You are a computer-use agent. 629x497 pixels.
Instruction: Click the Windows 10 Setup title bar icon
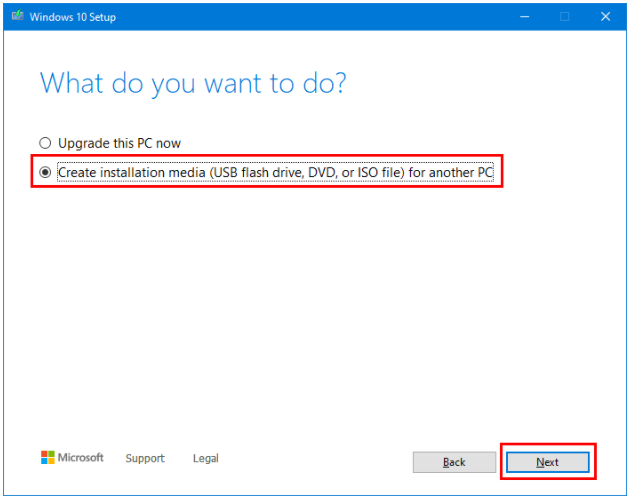pyautogui.click(x=16, y=16)
